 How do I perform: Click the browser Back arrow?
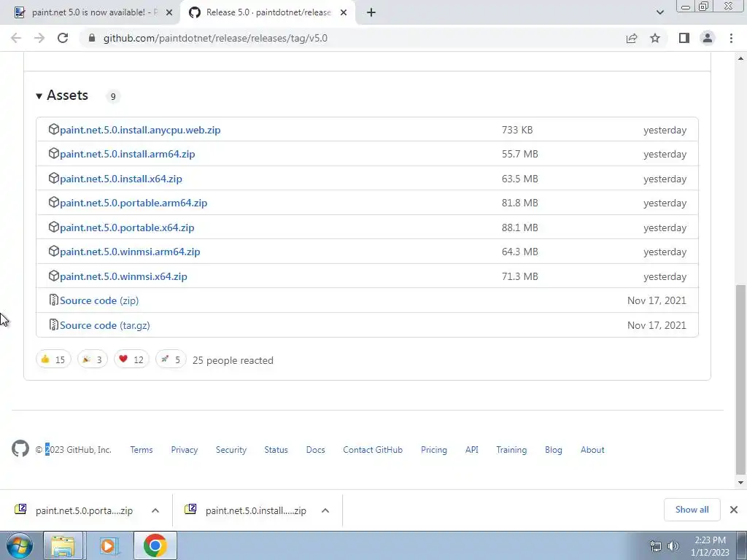pos(16,38)
